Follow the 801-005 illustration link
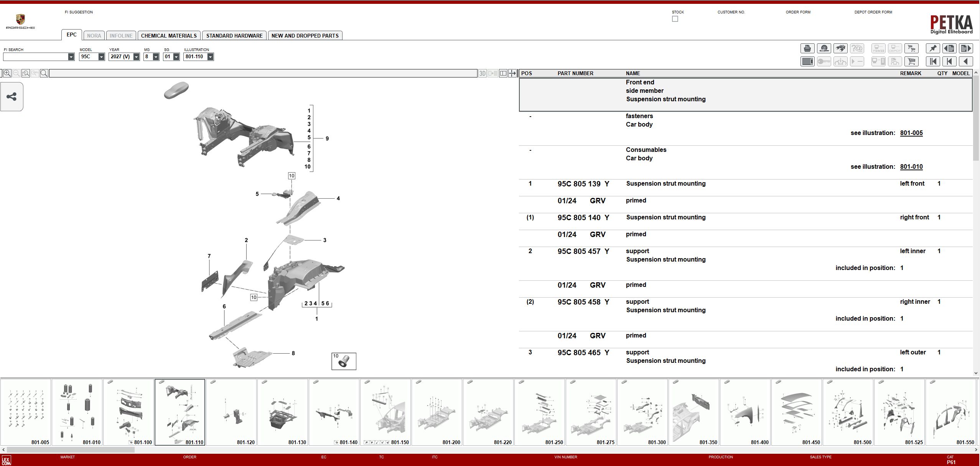This screenshot has width=980, height=466. 911,133
